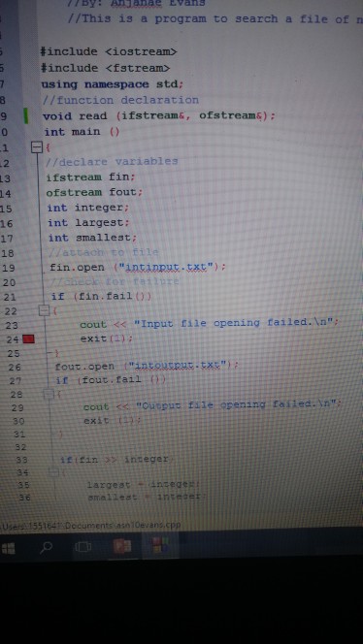Open the Code::Blocks taskbar icon
The width and height of the screenshot is (363, 644).
(160, 545)
